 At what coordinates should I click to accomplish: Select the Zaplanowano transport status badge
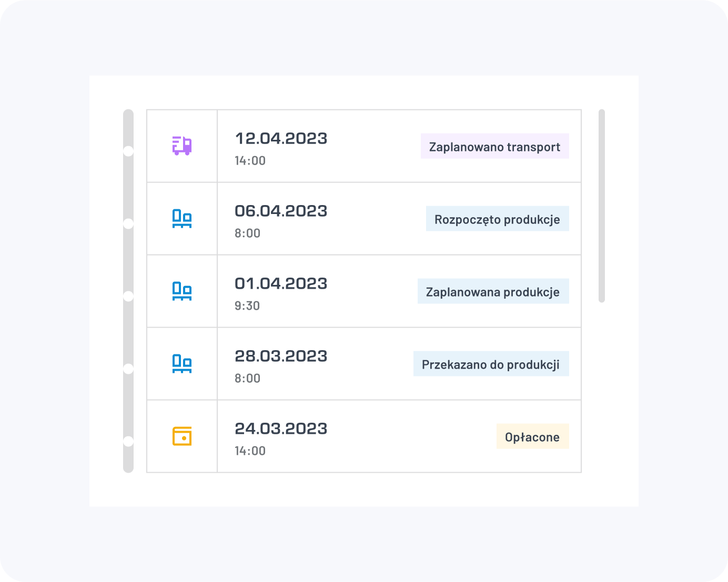[x=494, y=146]
